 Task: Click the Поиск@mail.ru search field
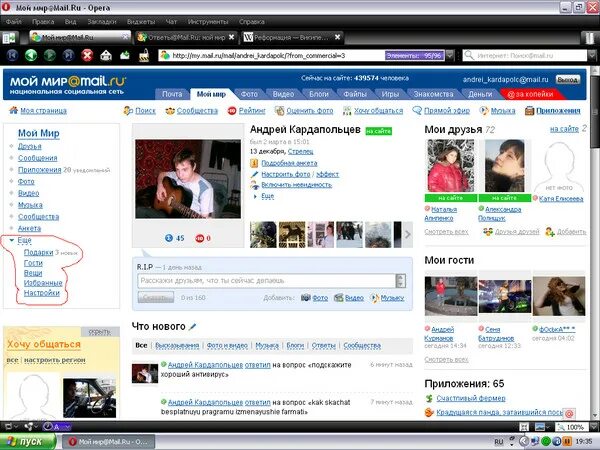click(524, 55)
